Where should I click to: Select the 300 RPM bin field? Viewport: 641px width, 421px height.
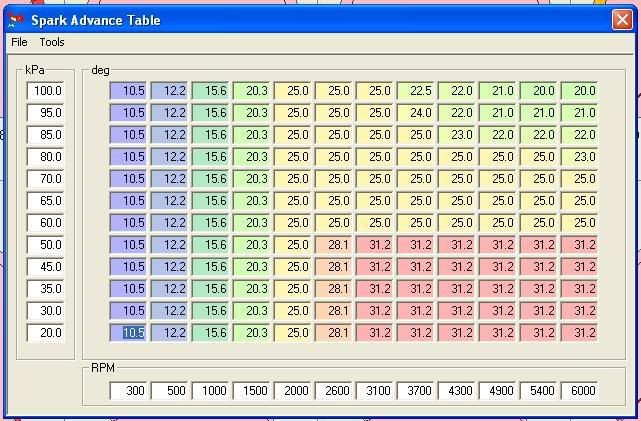point(130,390)
